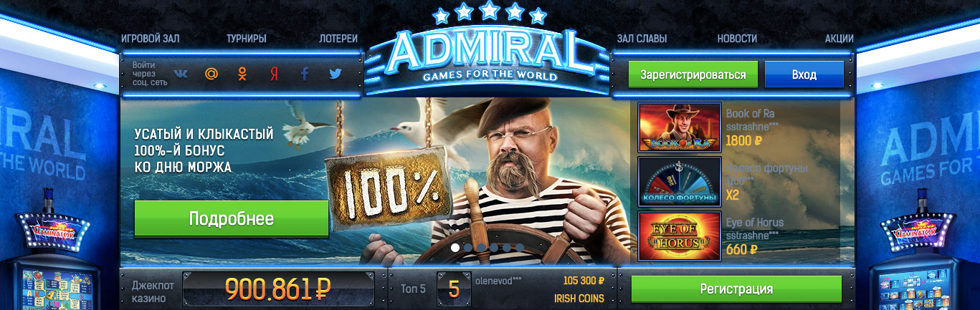Image resolution: width=980 pixels, height=310 pixels.
Task: Use the Twitter bird login icon
Action: click(x=336, y=74)
